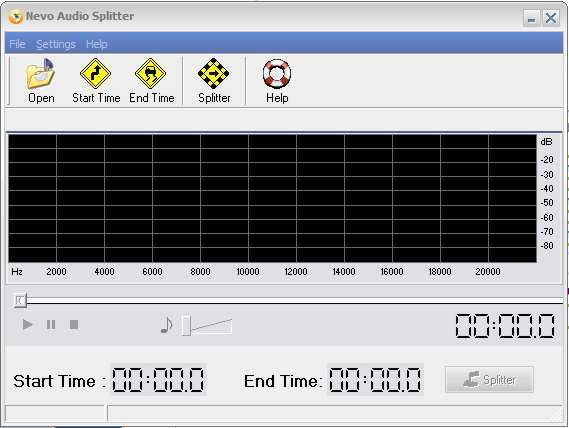Viewport: 569px width, 428px height.
Task: Click the playback time counter above the Splitter button
Action: (x=505, y=326)
